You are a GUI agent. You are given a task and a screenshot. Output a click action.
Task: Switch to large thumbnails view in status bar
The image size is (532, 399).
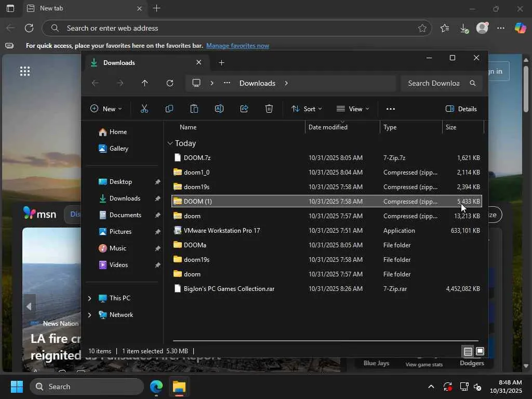[x=480, y=352]
